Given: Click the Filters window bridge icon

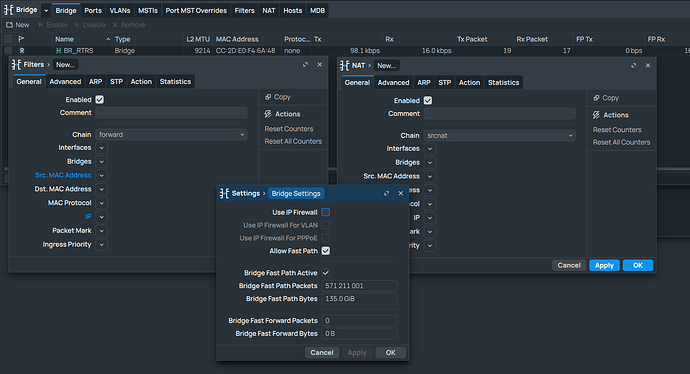Looking at the screenshot, I should 16,65.
